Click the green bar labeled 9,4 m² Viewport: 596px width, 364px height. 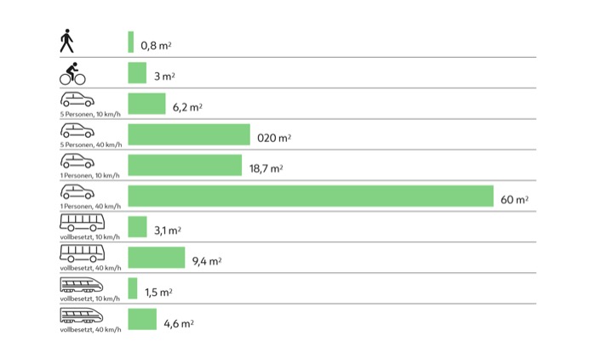point(157,258)
